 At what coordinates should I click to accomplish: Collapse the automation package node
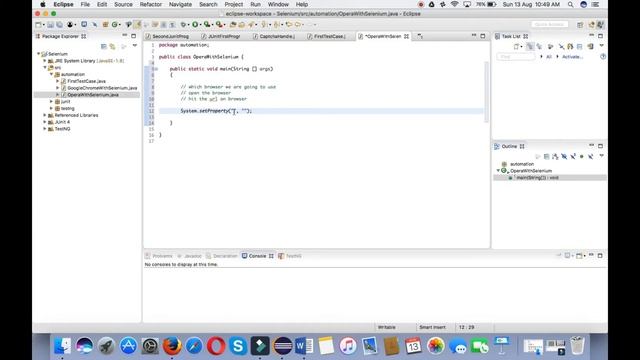pos(51,74)
